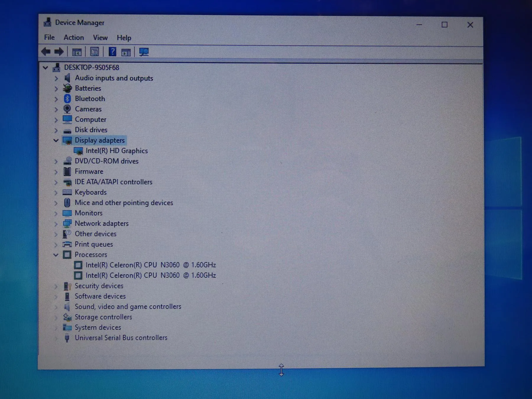Click the Firmware chip icon
The image size is (532, 399).
click(67, 171)
